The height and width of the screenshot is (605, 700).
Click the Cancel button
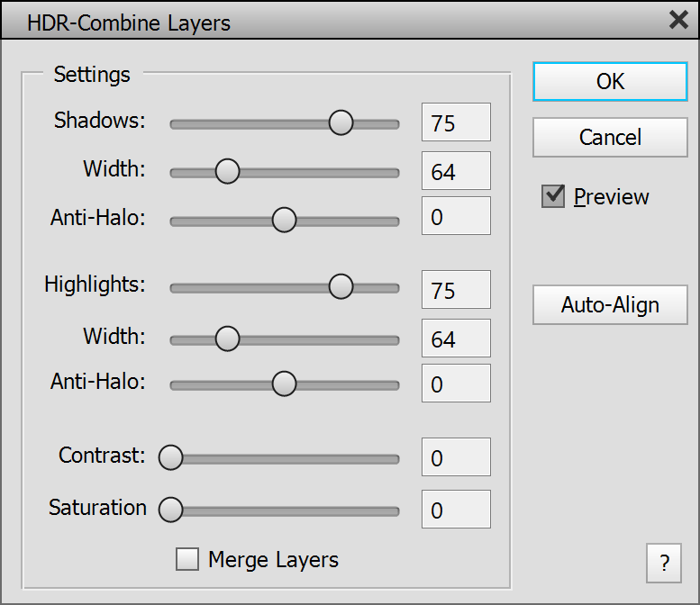(610, 138)
